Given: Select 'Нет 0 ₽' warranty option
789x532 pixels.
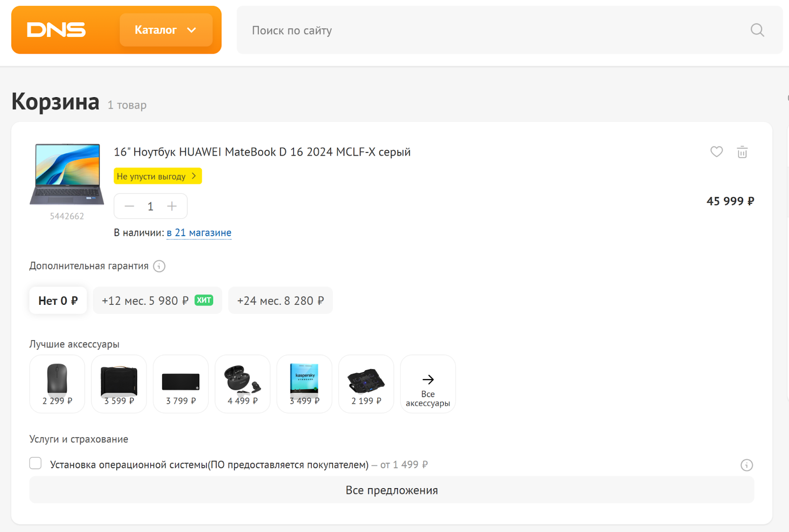Looking at the screenshot, I should point(58,301).
